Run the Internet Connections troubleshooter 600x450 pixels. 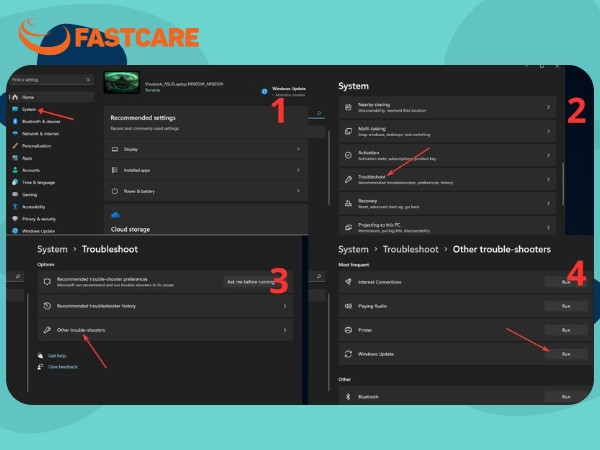tap(566, 282)
